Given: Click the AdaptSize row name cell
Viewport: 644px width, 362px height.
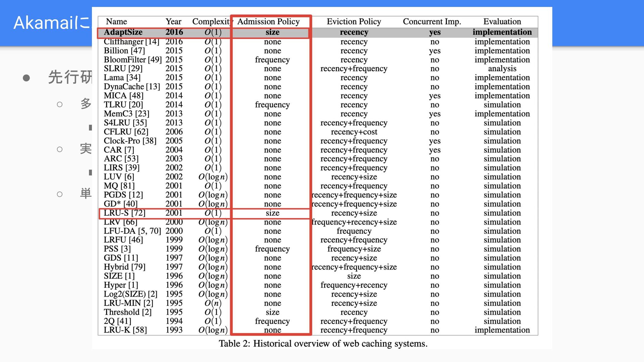Looking at the screenshot, I should click(x=123, y=32).
